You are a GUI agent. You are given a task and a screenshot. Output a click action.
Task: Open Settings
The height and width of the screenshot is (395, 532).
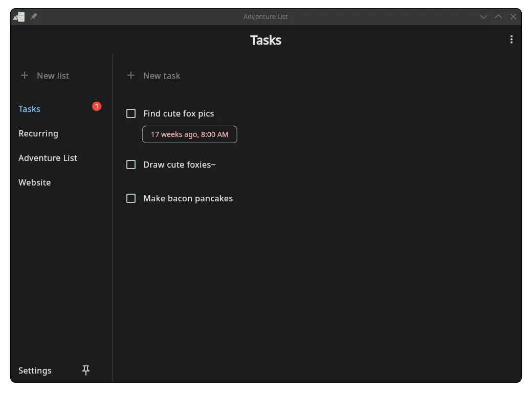(x=35, y=370)
